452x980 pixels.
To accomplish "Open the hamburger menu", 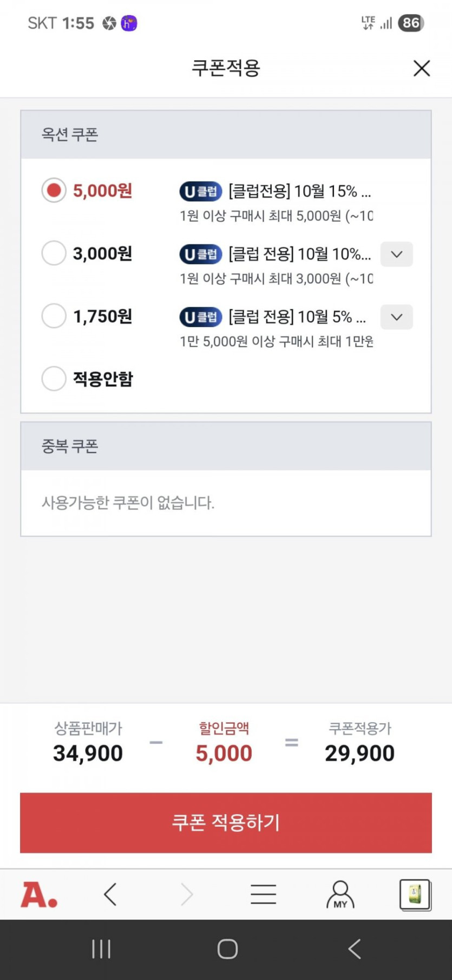I will coord(264,894).
